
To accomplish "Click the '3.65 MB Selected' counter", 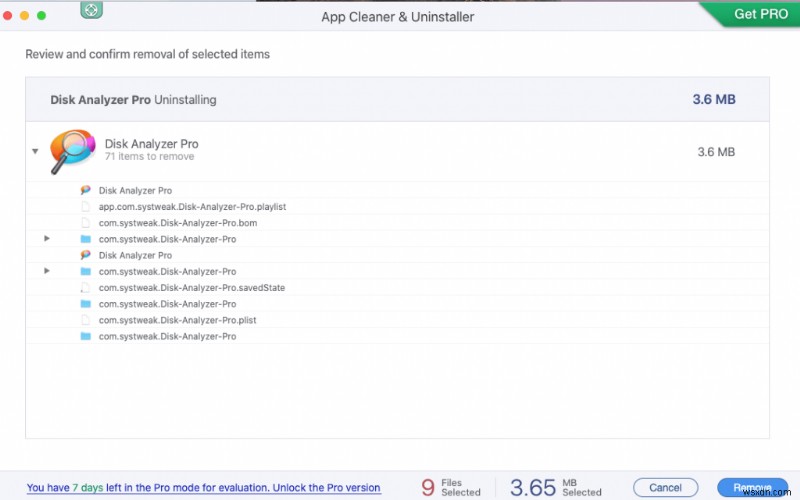I will 556,487.
